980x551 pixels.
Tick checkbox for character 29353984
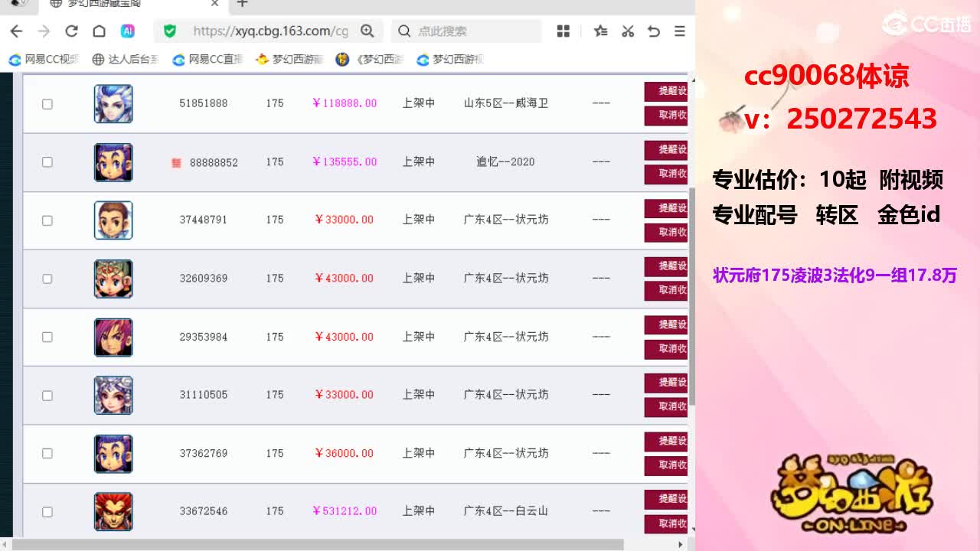(x=47, y=337)
